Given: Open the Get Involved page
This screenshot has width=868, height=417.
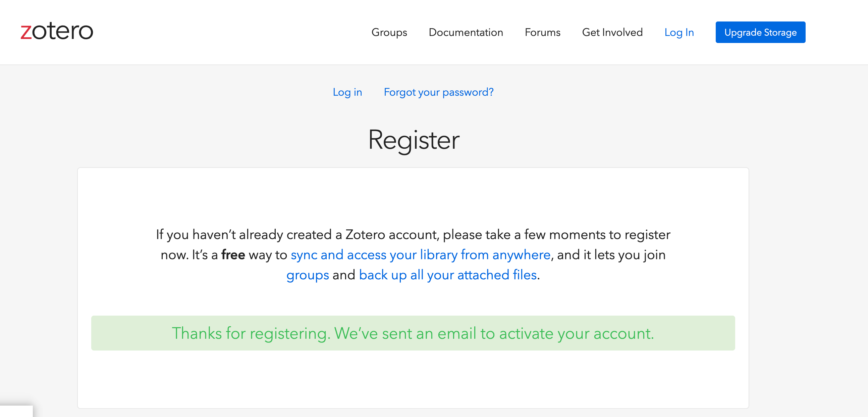Looking at the screenshot, I should [612, 32].
